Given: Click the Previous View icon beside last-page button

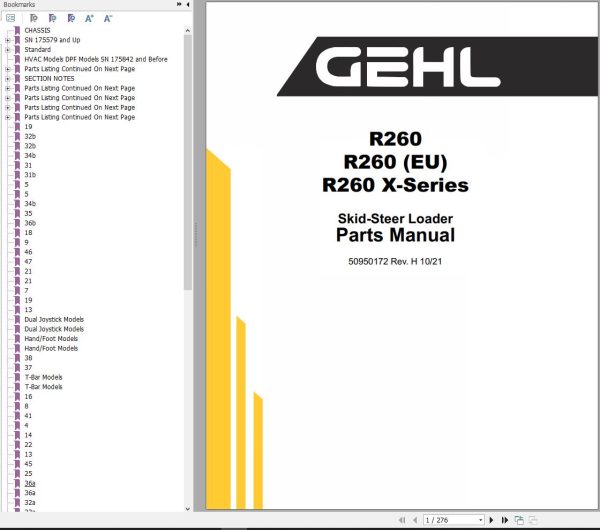Looking at the screenshot, I should click(519, 520).
